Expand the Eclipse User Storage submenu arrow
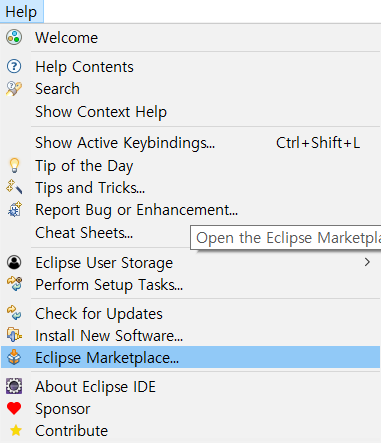 [x=367, y=262]
